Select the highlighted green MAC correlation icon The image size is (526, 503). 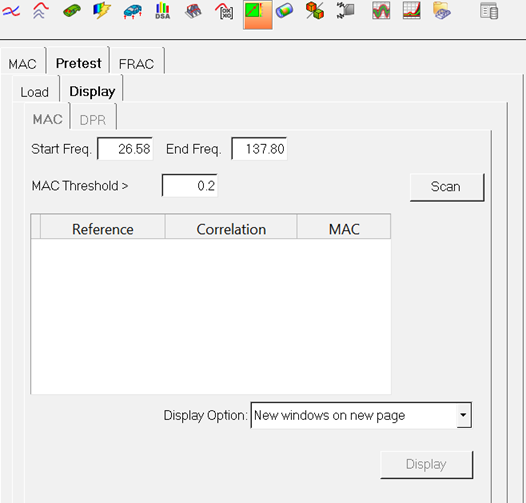tap(258, 14)
